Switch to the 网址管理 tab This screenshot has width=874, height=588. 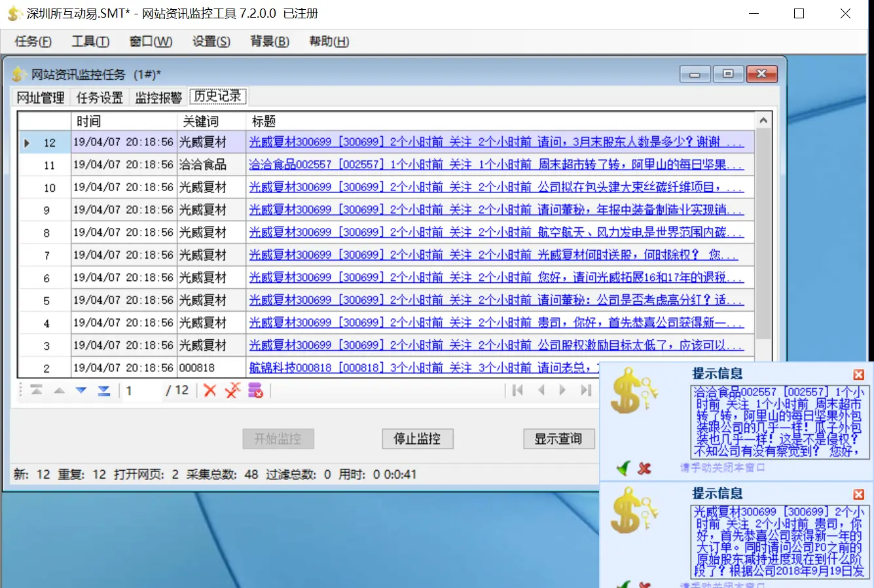[x=41, y=98]
